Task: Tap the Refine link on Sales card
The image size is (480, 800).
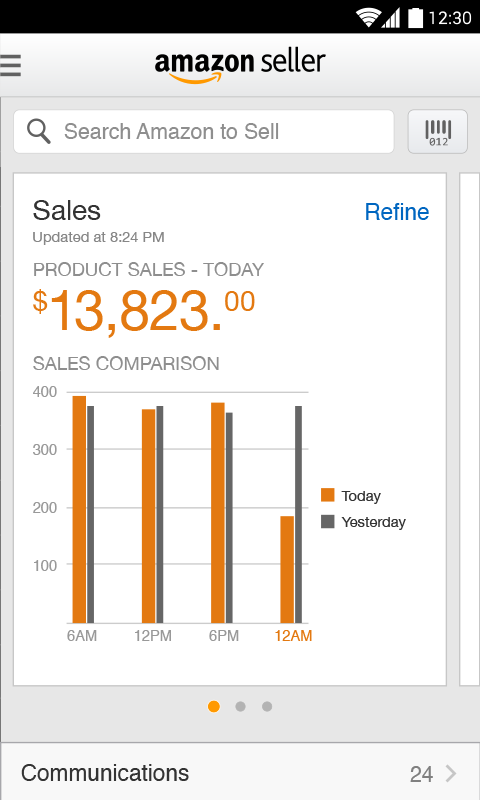Action: click(x=397, y=212)
